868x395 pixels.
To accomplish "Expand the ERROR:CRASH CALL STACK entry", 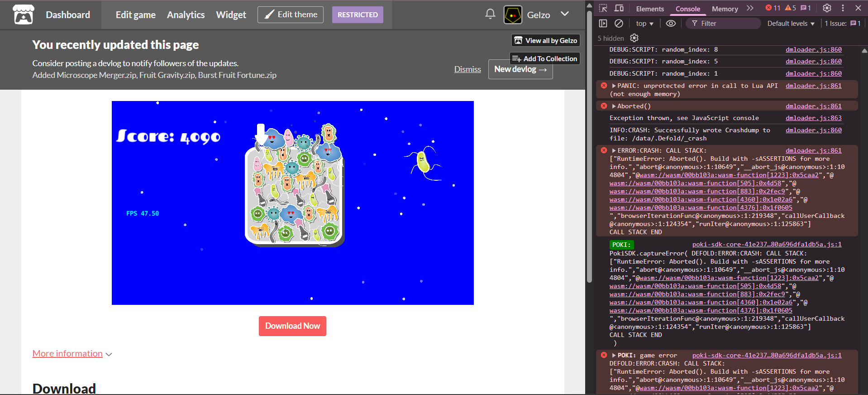I will point(614,150).
